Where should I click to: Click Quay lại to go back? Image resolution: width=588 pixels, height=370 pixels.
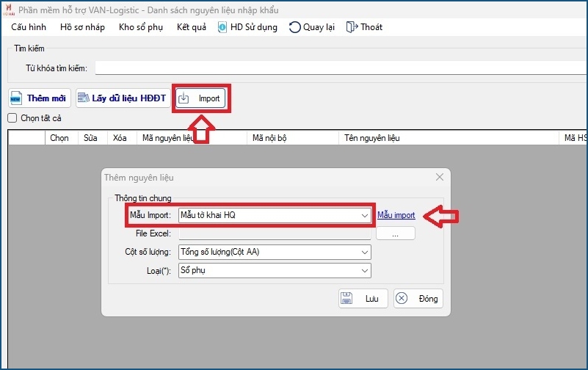[312, 27]
